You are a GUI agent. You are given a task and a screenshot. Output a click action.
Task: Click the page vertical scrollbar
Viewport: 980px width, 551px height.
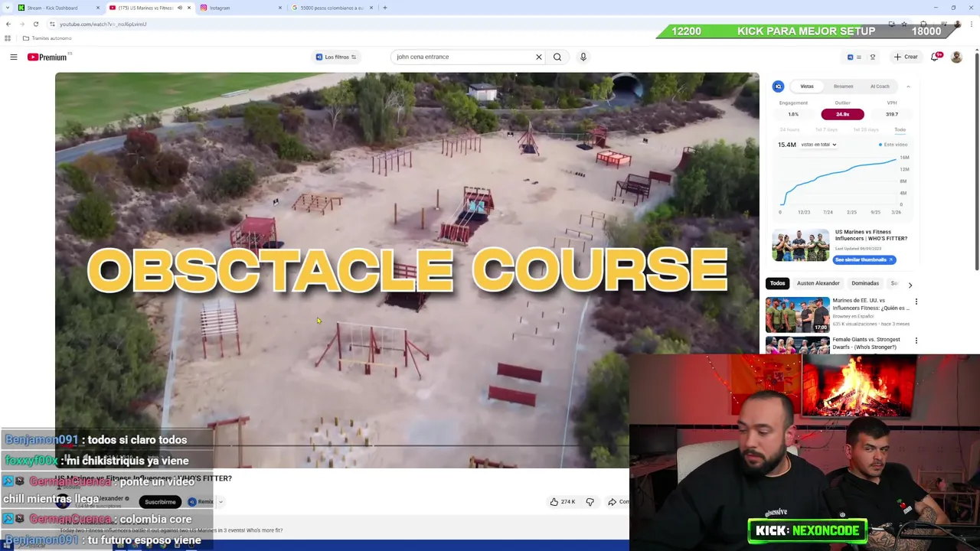(x=976, y=161)
